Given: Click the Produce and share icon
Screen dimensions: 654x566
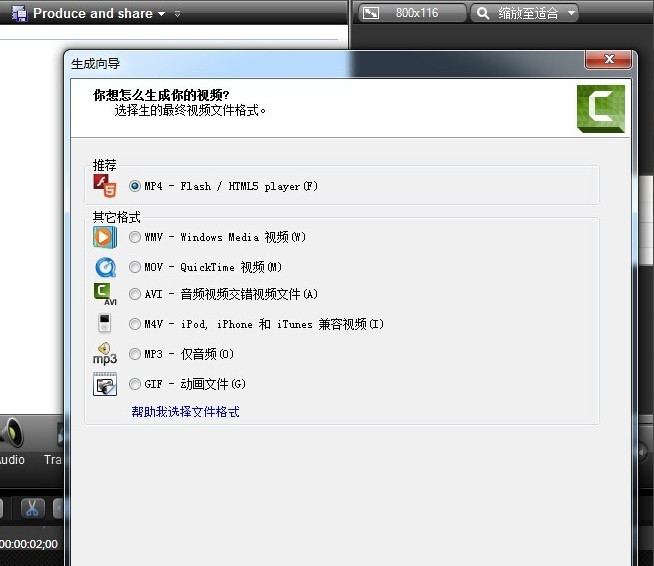Looking at the screenshot, I should [x=19, y=13].
